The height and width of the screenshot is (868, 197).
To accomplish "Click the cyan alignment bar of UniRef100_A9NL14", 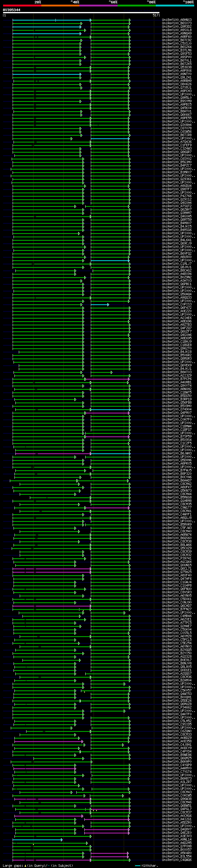I will click(x=37, y=840).
